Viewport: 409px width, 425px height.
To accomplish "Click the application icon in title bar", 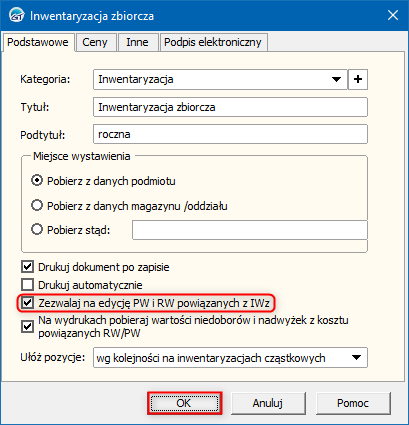I will (x=16, y=16).
